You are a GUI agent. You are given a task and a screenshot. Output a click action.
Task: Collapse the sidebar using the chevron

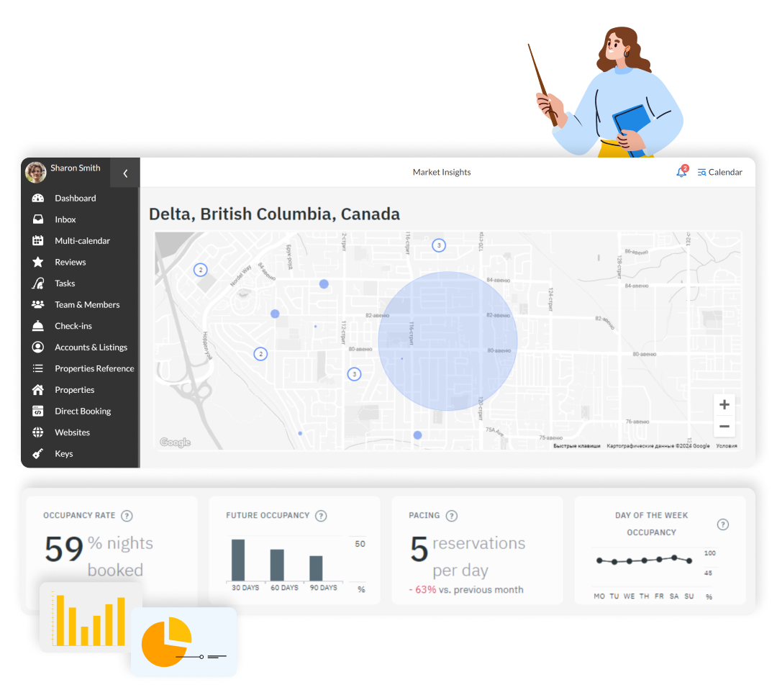click(124, 173)
